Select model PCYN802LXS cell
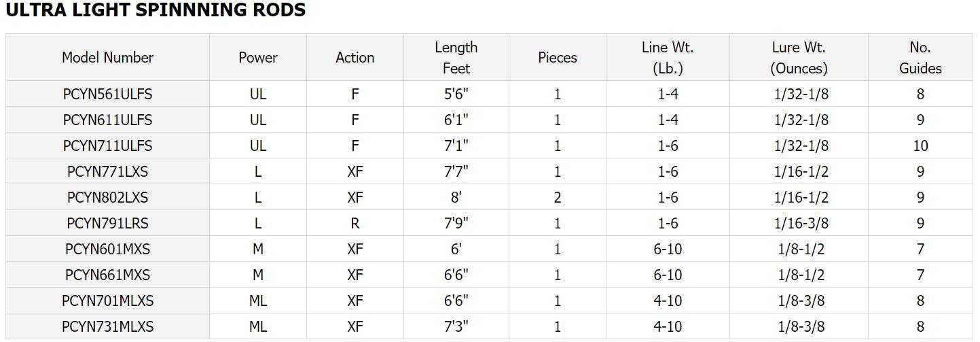 [x=107, y=197]
